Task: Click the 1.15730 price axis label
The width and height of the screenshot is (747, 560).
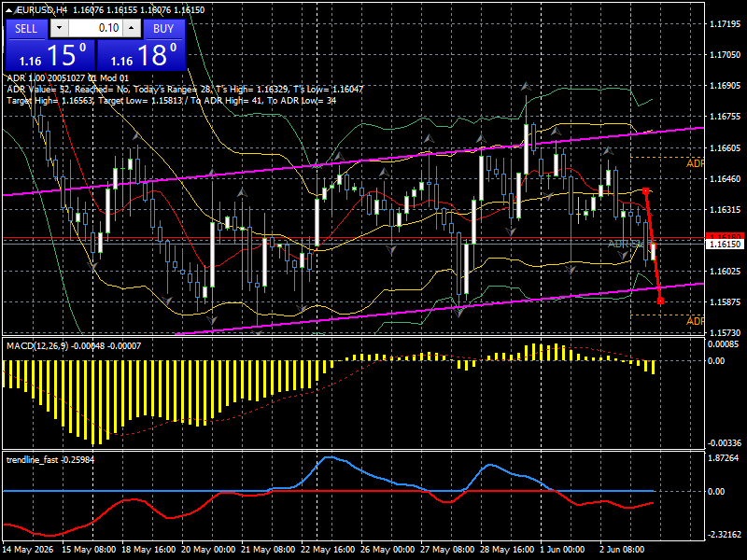Action: coord(725,333)
